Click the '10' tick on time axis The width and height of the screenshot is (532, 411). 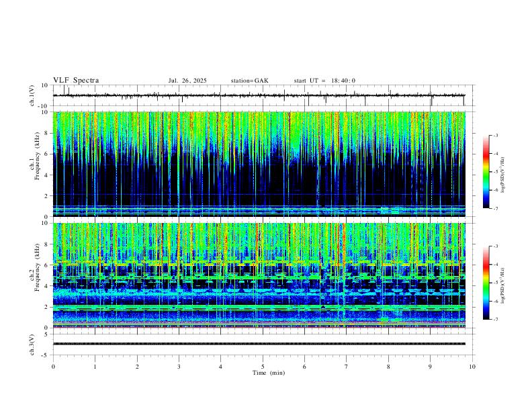472,367
